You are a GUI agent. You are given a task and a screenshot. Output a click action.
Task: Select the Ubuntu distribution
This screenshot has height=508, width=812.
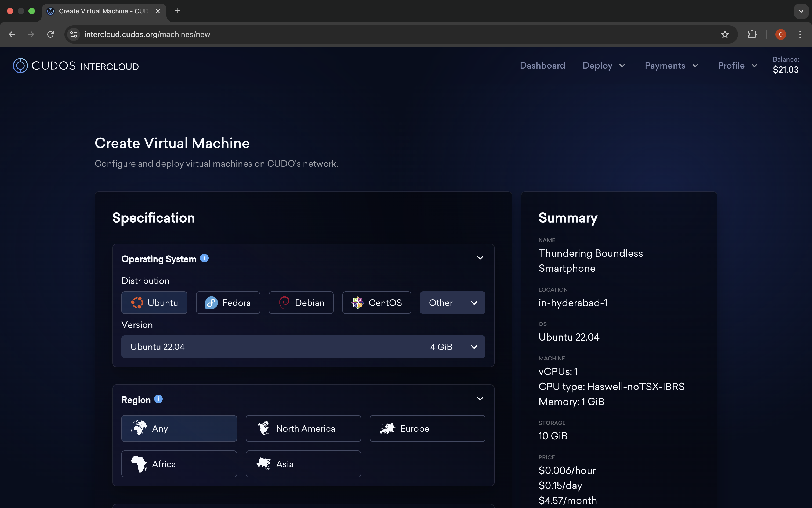(154, 303)
